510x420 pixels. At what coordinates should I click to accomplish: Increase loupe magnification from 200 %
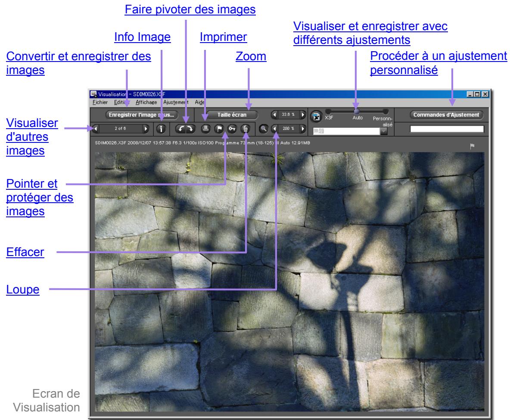point(303,129)
